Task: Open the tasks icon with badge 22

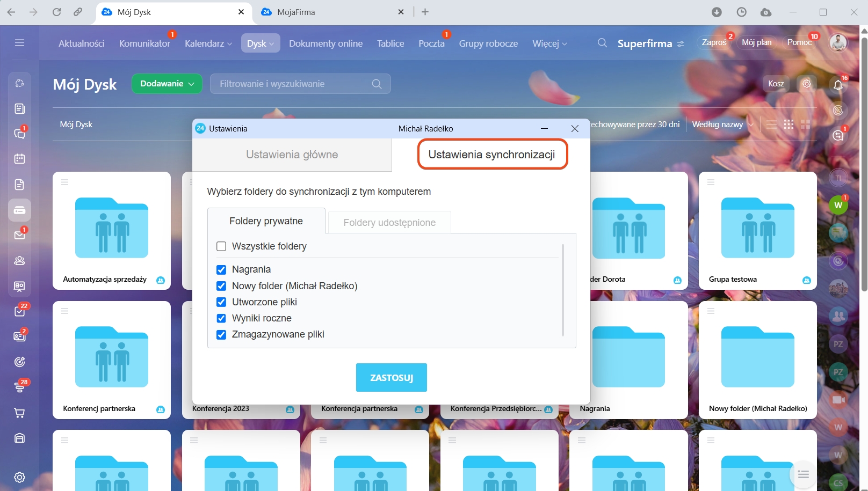Action: tap(20, 311)
